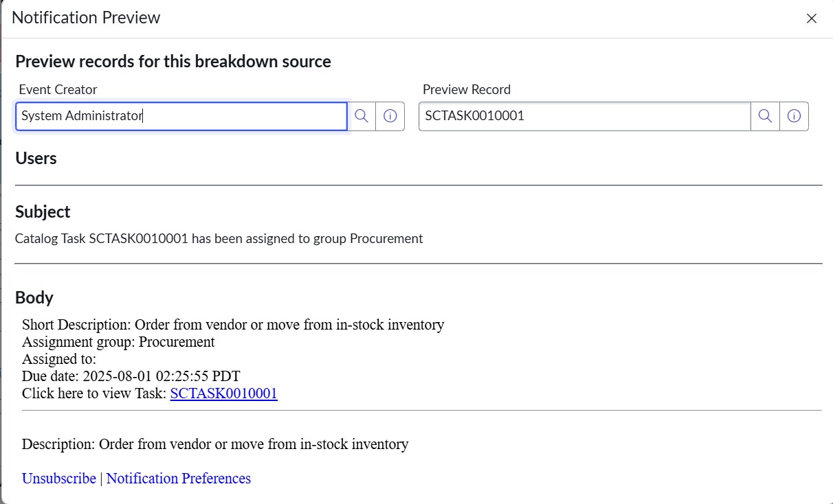Click the Preview Record field label

[x=467, y=89]
